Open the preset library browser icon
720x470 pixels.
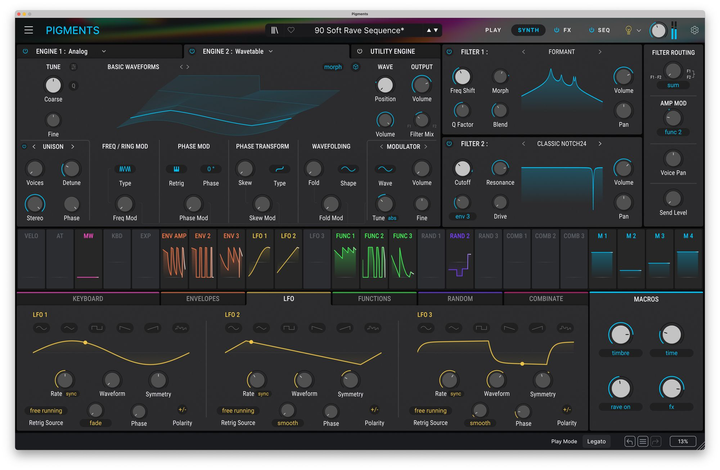pyautogui.click(x=275, y=30)
